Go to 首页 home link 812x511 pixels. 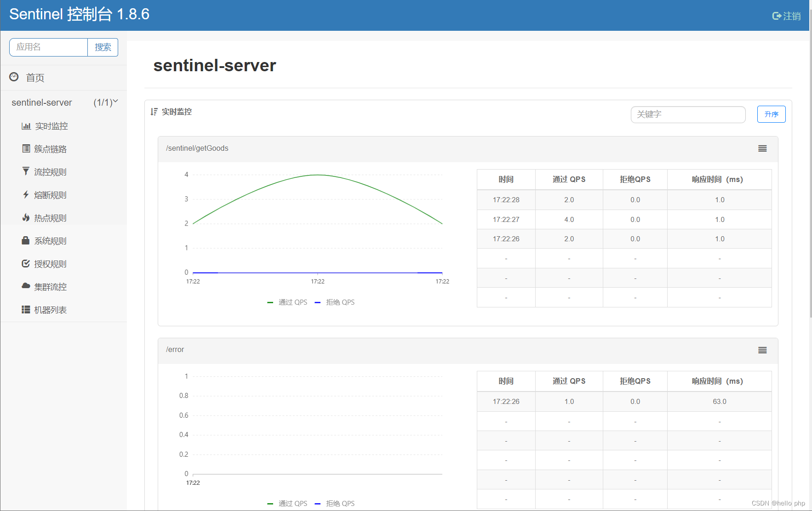35,78
